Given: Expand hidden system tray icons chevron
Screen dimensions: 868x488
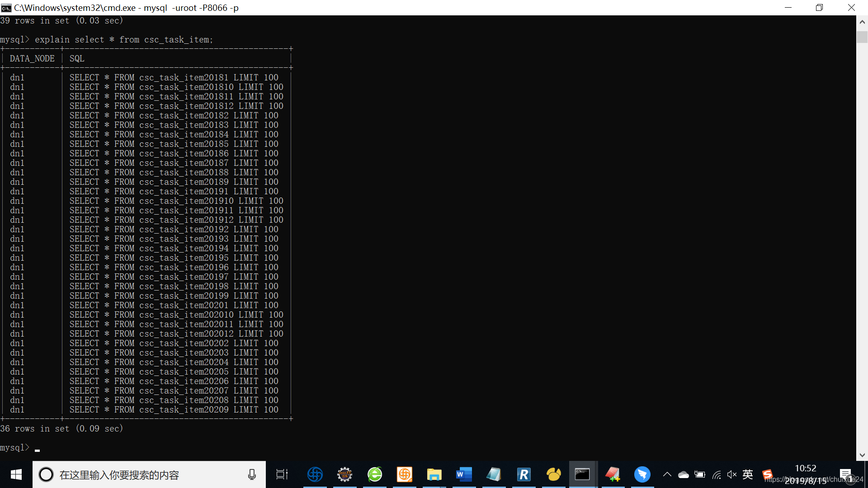Looking at the screenshot, I should point(667,474).
